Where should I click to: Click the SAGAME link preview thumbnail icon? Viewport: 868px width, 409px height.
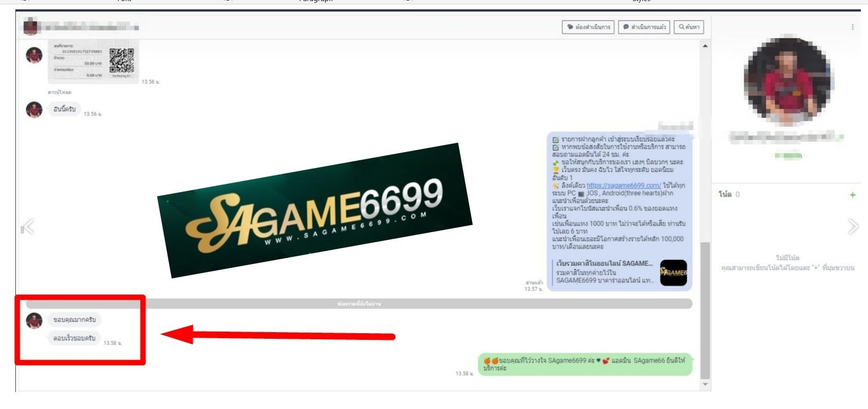673,273
